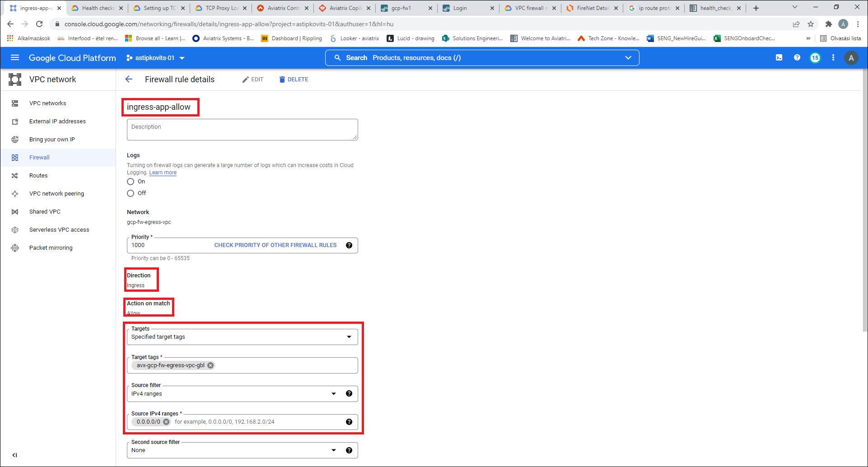Click the back arrow beside Firewall rule details

point(129,79)
